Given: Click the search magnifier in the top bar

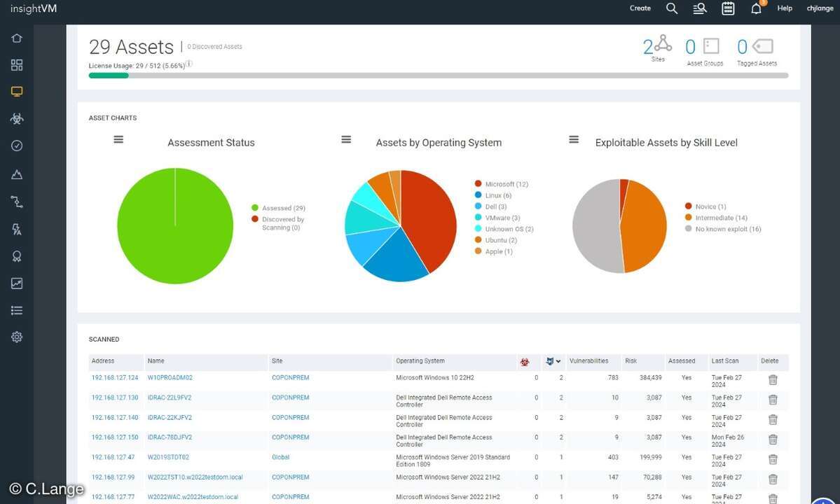Looking at the screenshot, I should pos(672,8).
